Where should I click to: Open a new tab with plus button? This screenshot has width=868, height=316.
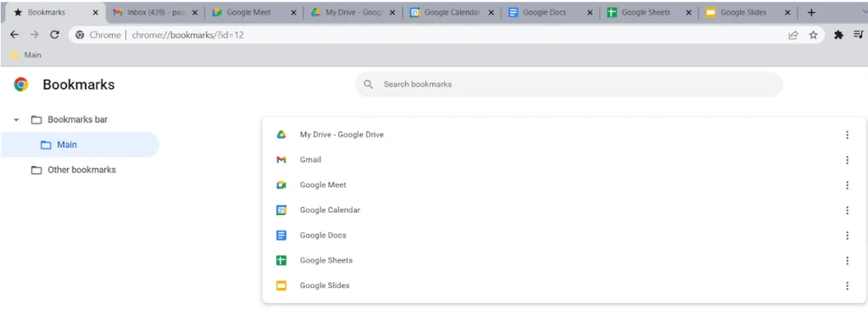coord(811,13)
